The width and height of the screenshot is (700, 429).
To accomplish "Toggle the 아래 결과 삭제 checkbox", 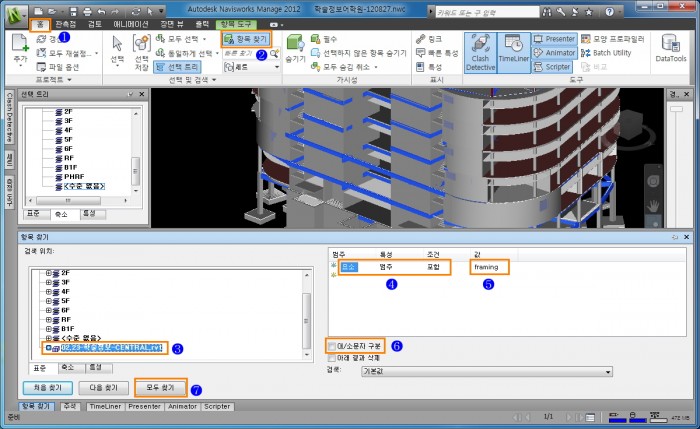I will tap(332, 356).
